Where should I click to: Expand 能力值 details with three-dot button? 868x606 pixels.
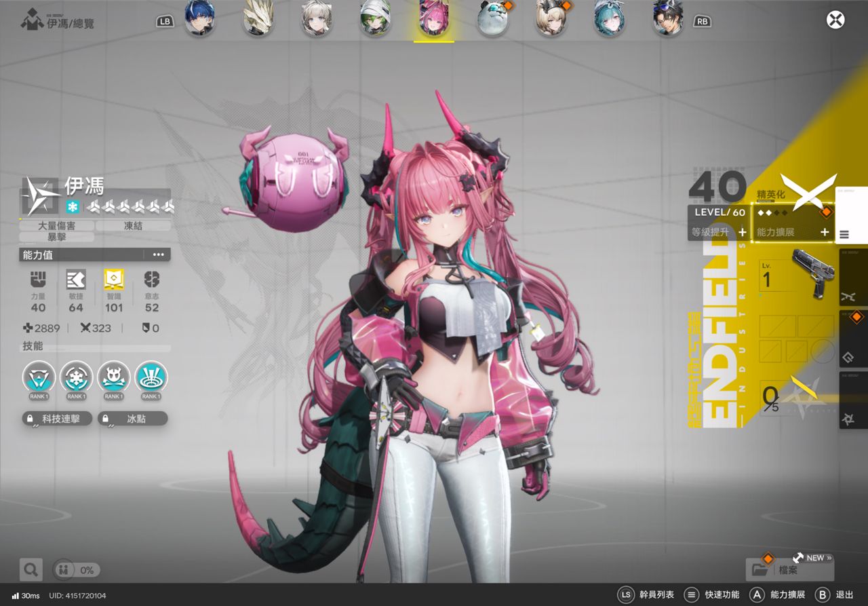coord(158,254)
